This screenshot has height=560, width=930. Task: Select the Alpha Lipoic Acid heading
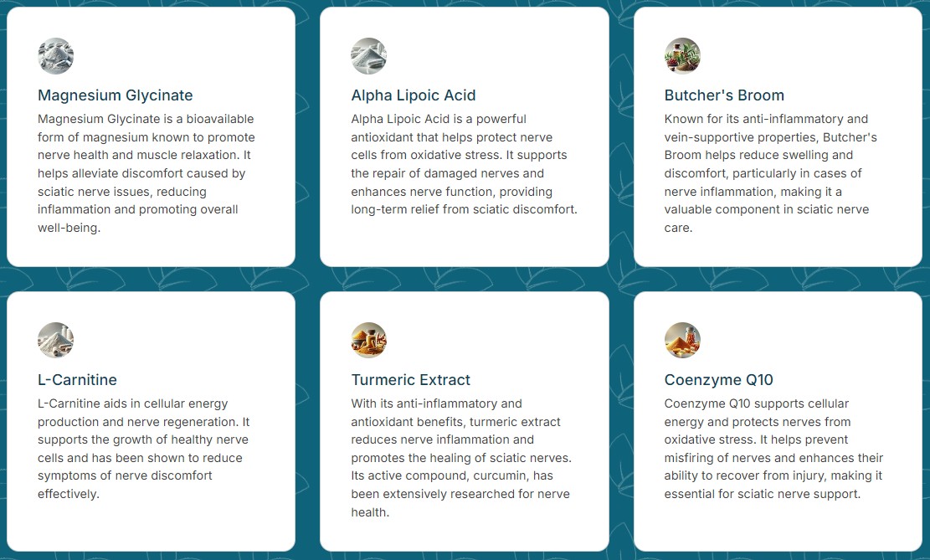click(414, 95)
